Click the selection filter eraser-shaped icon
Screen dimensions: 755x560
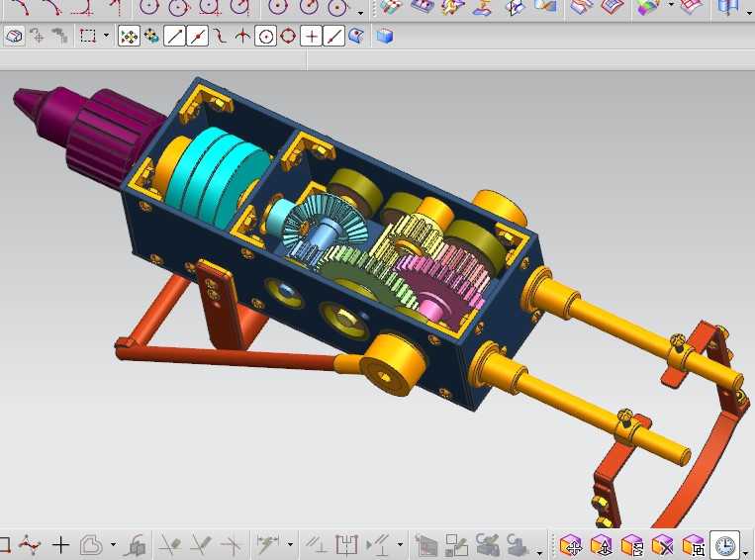click(14, 37)
